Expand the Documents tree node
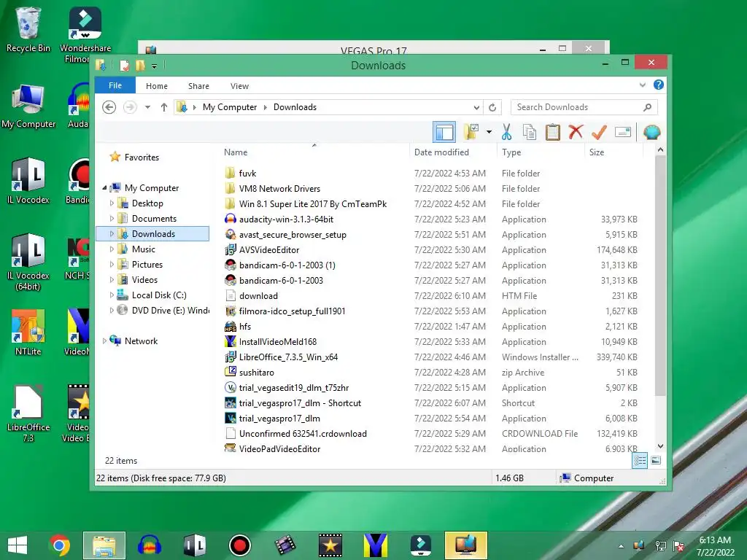The image size is (747, 560). click(112, 219)
